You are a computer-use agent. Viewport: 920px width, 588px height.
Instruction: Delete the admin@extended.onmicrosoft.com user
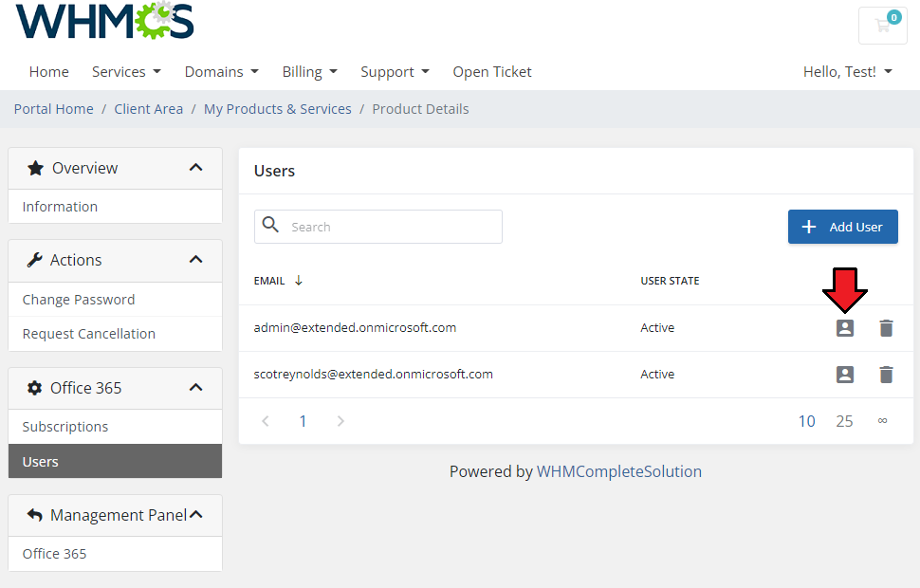pos(886,328)
